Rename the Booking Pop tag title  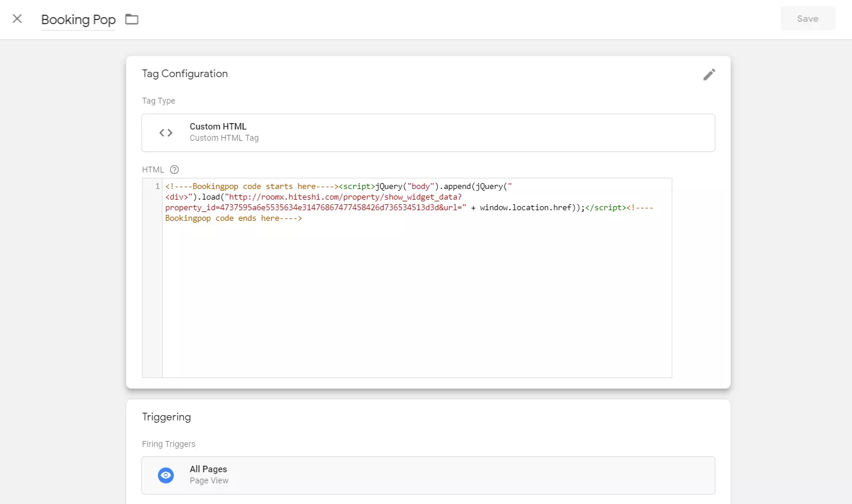pos(78,19)
